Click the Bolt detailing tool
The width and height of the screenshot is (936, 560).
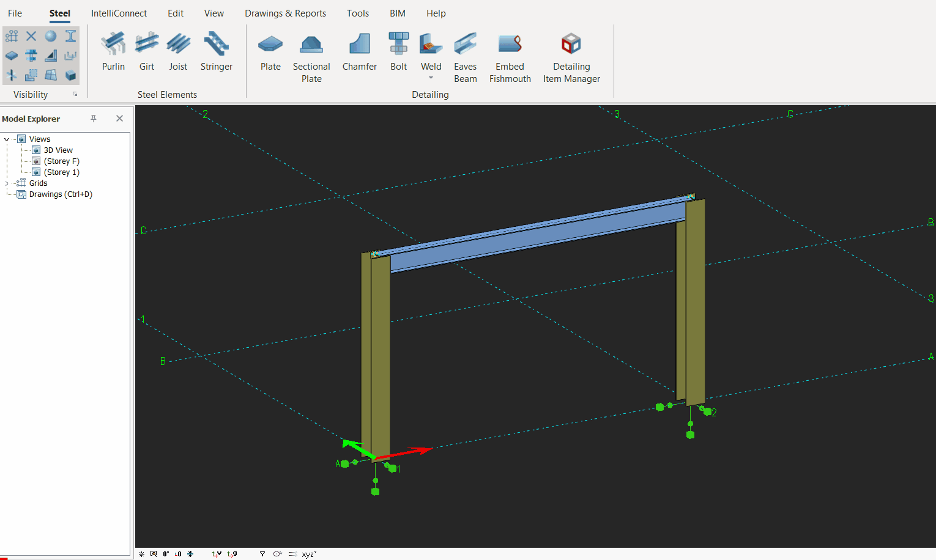coord(398,51)
